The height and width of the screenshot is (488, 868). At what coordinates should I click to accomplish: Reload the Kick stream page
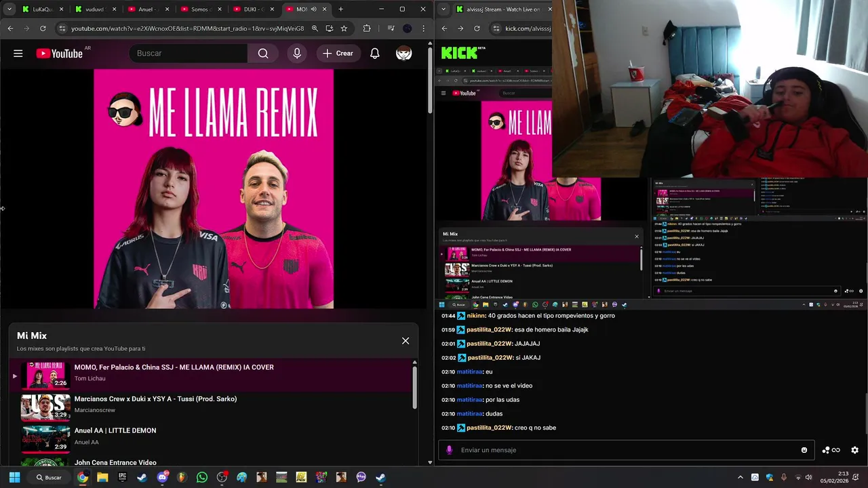click(x=477, y=28)
